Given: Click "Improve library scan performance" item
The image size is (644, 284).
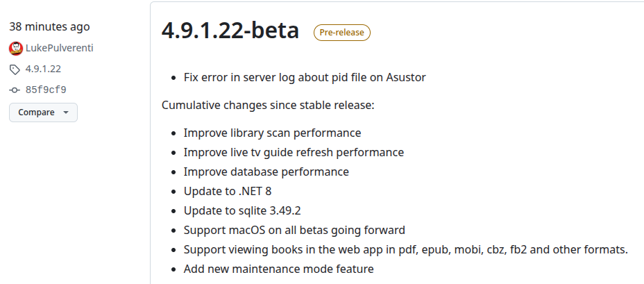Looking at the screenshot, I should 272,133.
